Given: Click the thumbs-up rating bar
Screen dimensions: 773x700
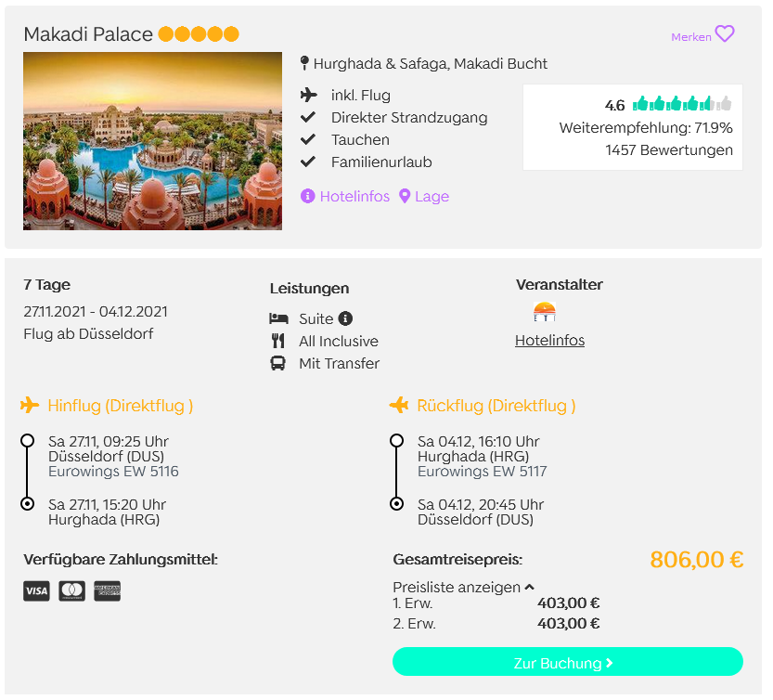Looking at the screenshot, I should click(x=682, y=104).
